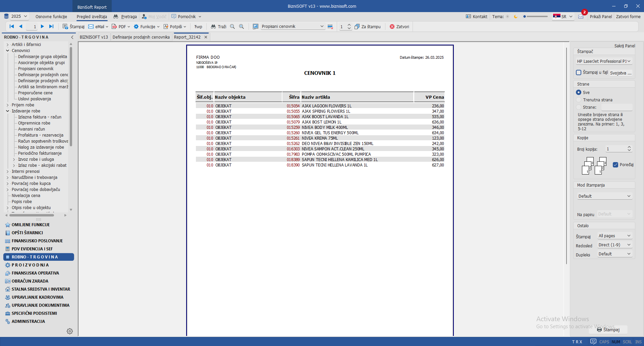The height and width of the screenshot is (346, 644).
Task: Open the mail notifications icon
Action: tap(581, 16)
